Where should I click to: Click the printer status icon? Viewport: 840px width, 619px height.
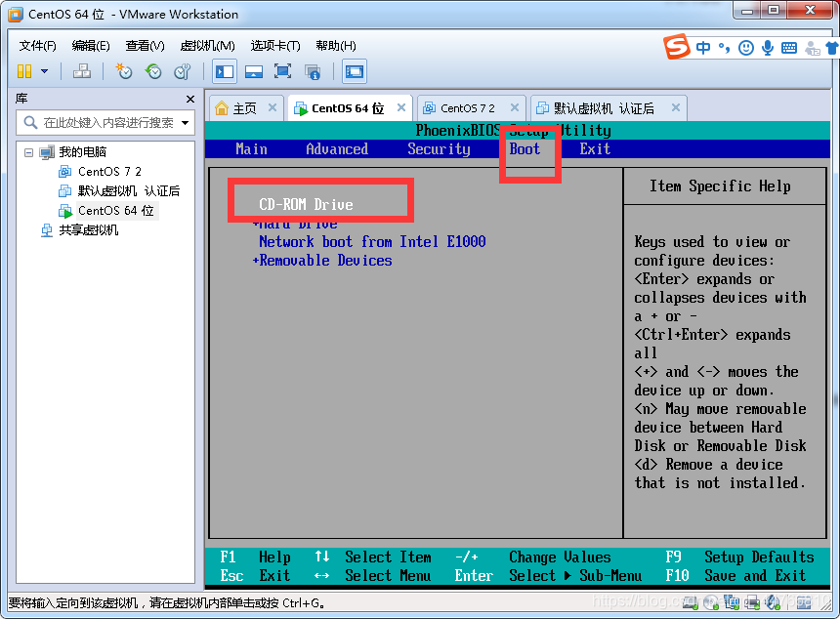click(752, 602)
